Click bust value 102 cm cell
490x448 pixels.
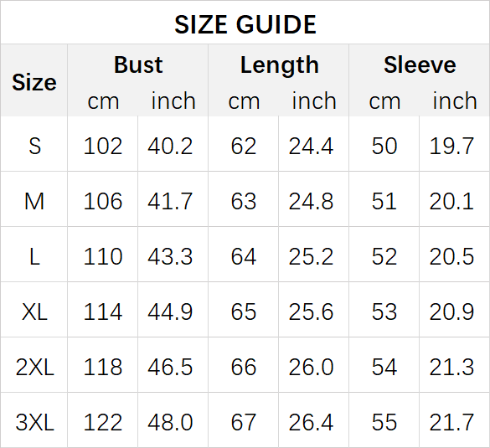pos(103,146)
